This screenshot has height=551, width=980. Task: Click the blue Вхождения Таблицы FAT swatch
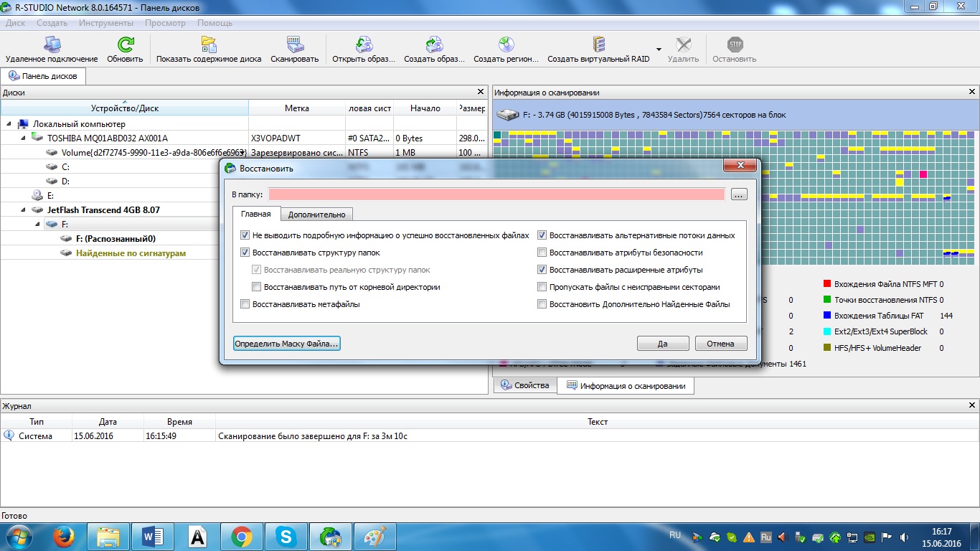(827, 316)
